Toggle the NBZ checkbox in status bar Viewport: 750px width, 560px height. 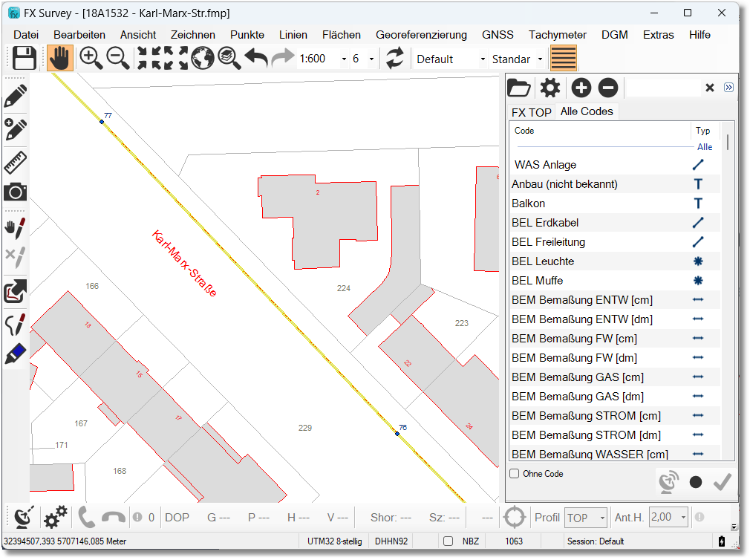(x=448, y=541)
